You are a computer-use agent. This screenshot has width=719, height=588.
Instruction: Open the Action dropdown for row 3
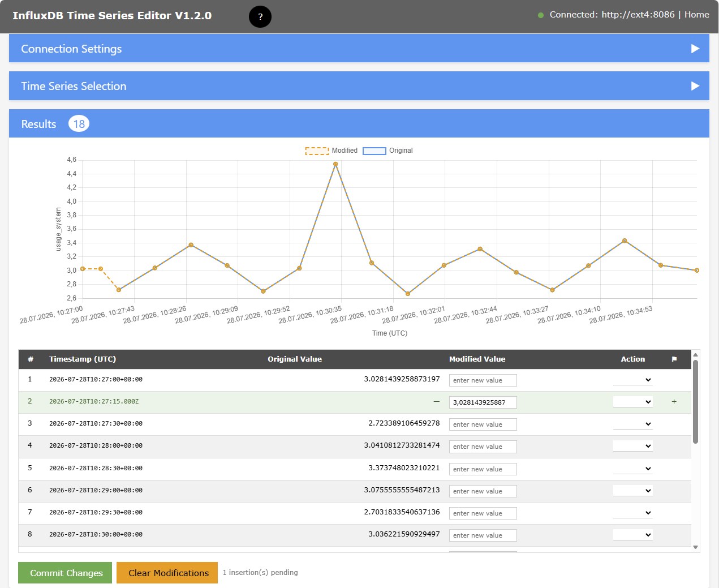tap(633, 424)
